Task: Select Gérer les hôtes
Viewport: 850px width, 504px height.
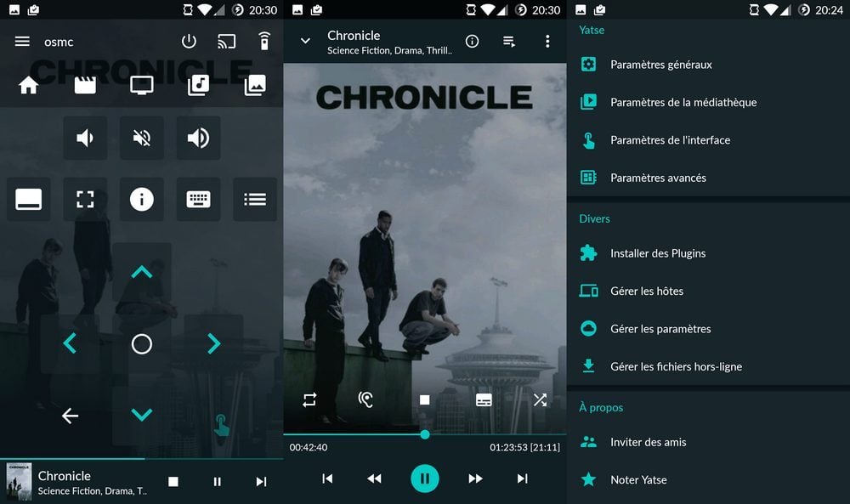Action: (709, 291)
